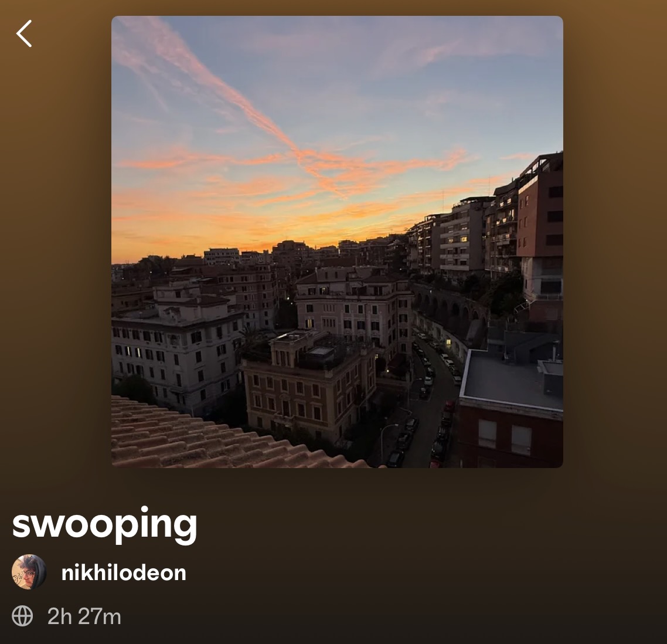The image size is (667, 644).
Task: Click the playlist length 2h 27m
Action: pos(84,616)
